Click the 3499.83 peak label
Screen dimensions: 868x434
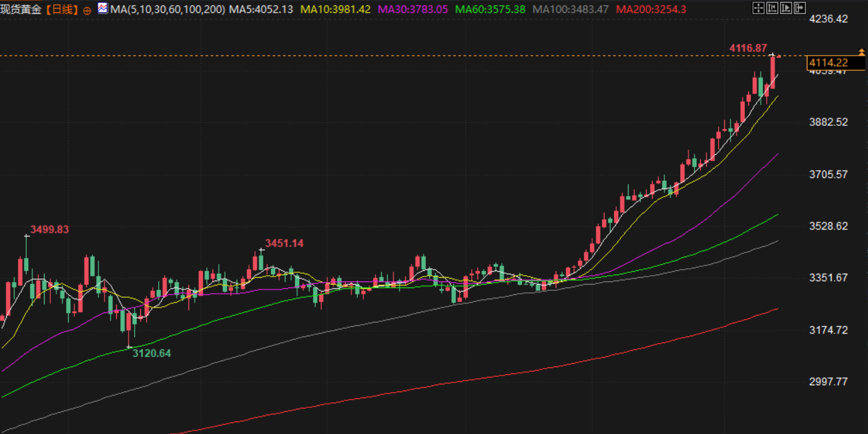point(50,229)
